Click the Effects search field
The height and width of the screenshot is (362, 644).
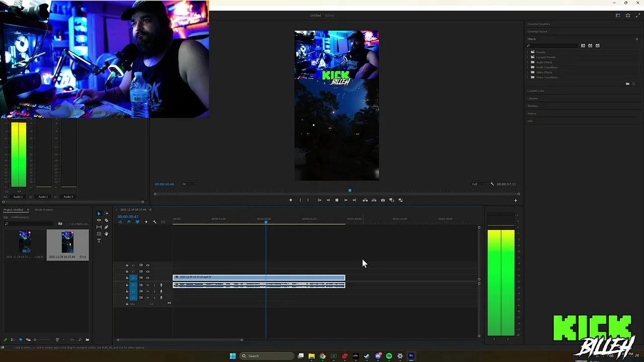(552, 46)
